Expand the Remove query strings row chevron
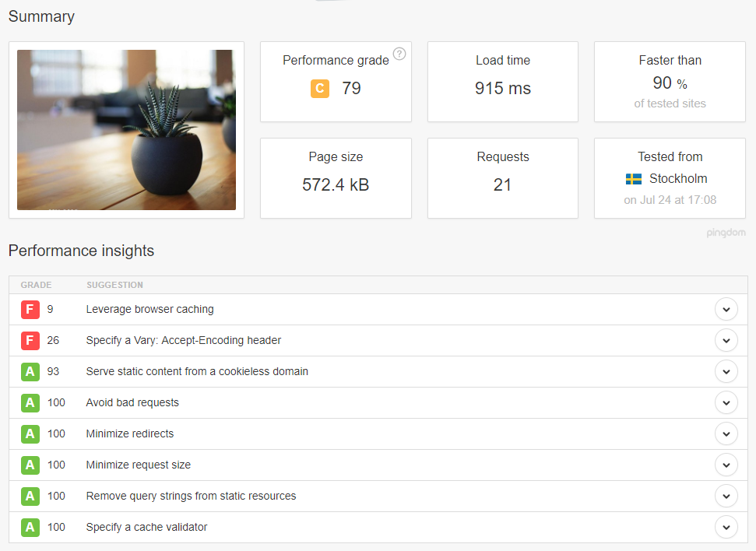756x551 pixels. pyautogui.click(x=726, y=496)
